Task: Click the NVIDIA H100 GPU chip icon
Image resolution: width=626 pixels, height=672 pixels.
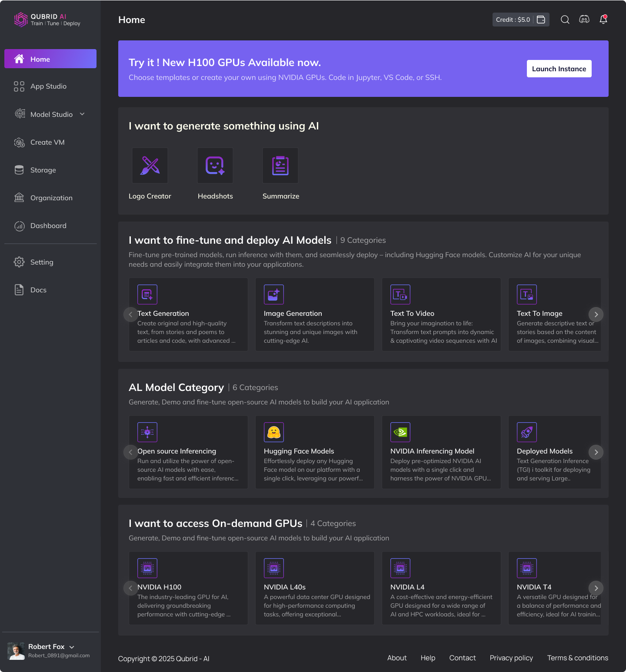Action: [x=147, y=568]
